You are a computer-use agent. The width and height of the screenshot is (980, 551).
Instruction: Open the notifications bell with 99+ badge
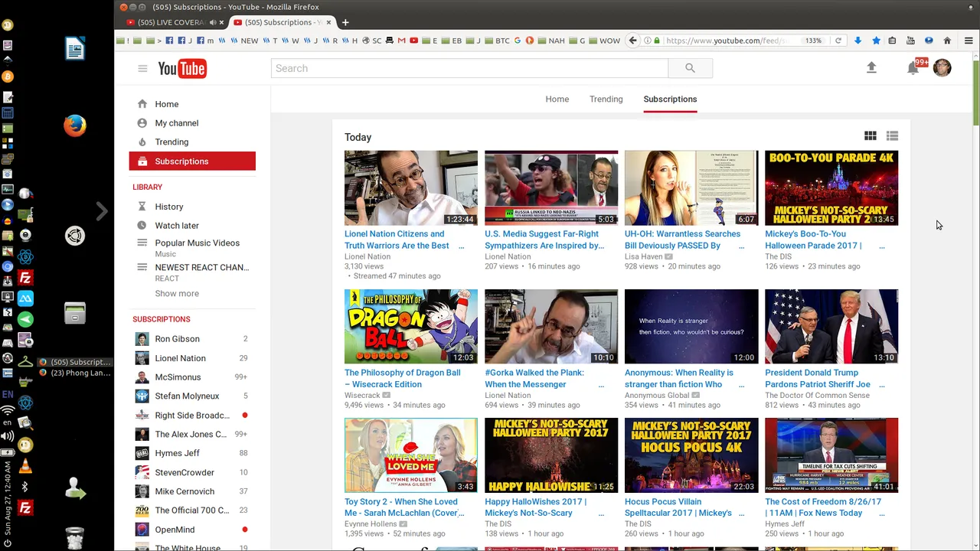pos(913,68)
